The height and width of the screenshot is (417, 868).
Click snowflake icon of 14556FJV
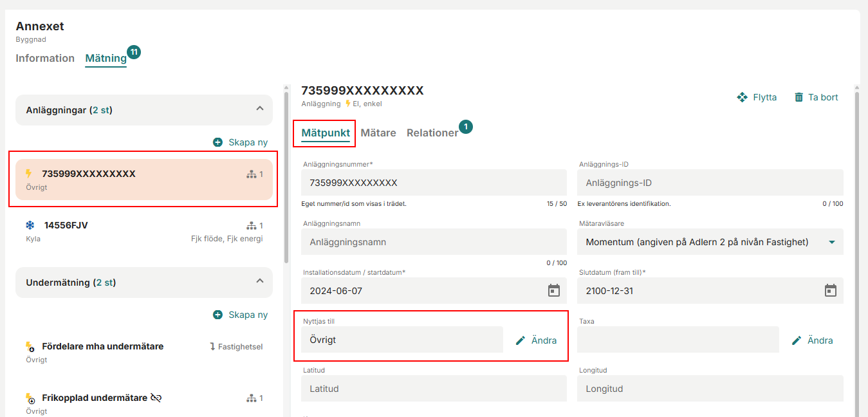point(30,225)
